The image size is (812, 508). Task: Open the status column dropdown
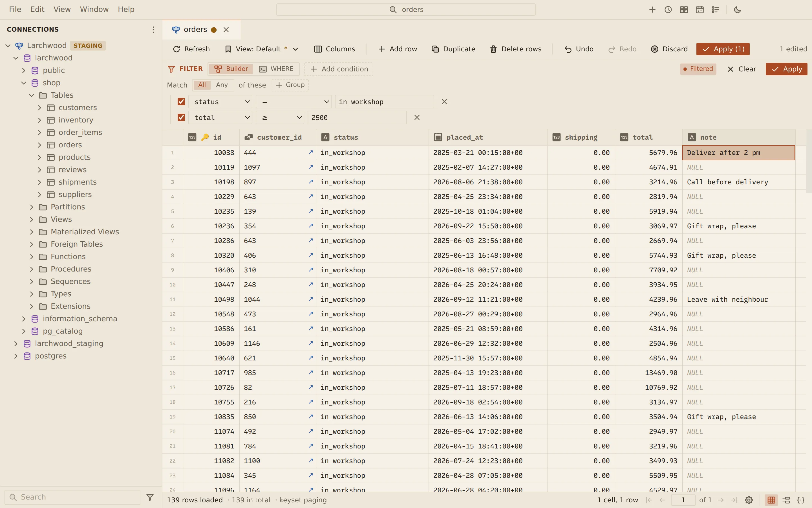[220, 102]
